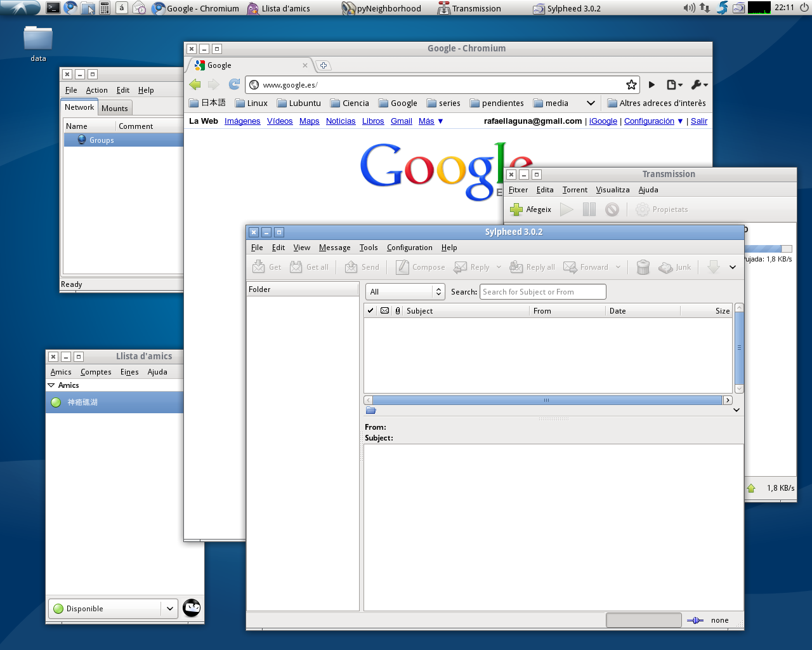Open the All filter dropdown in Sylpheed
This screenshot has height=650, width=812.
[405, 291]
